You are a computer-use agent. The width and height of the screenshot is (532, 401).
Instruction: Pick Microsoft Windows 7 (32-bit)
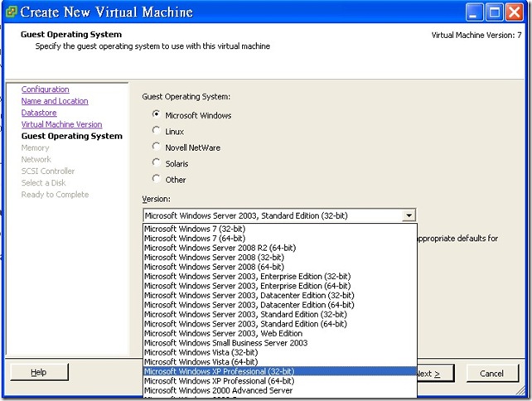pyautogui.click(x=280, y=229)
